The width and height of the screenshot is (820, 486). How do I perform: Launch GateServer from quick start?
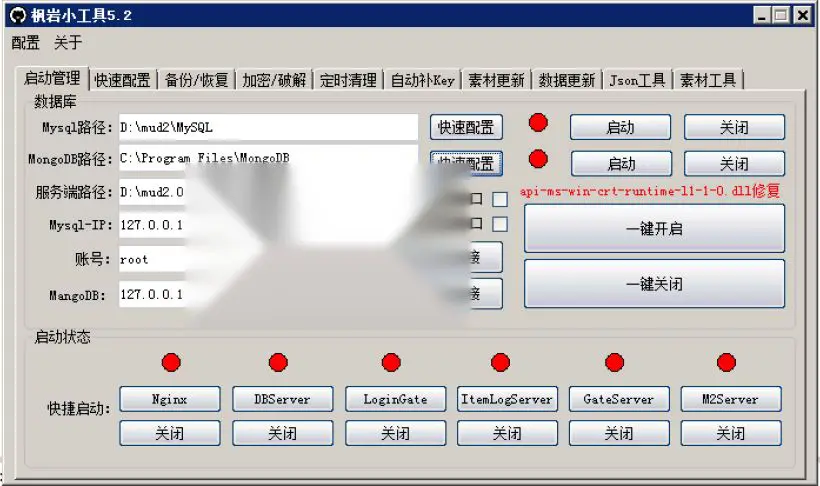coord(619,399)
